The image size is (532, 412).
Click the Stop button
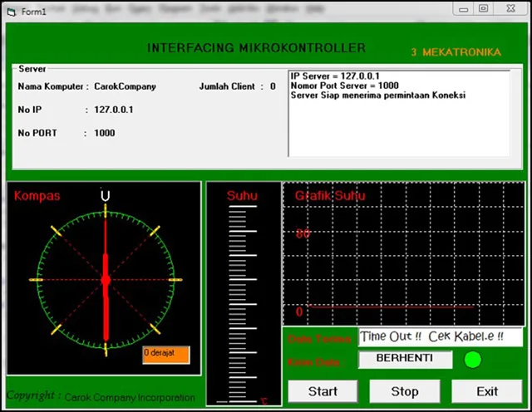coord(405,391)
